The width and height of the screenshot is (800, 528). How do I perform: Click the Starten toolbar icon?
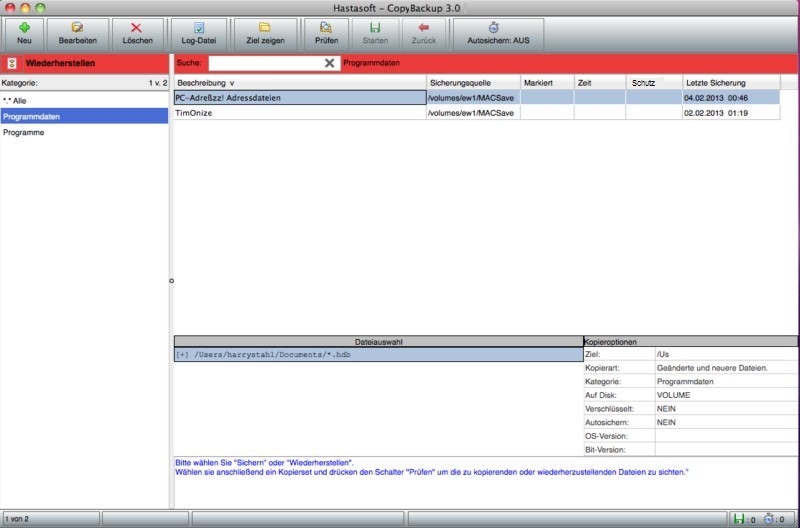pos(375,28)
